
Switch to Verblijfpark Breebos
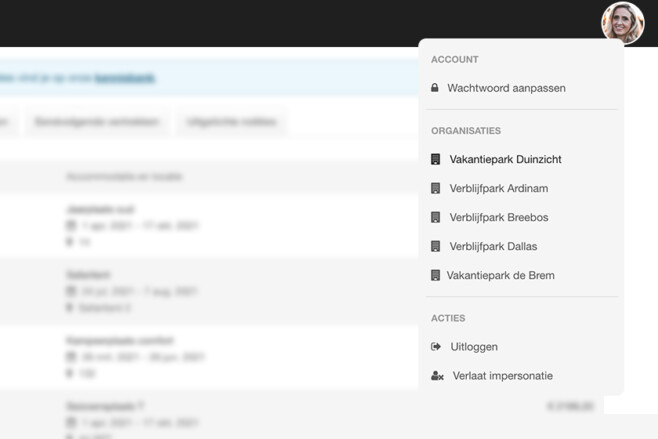pyautogui.click(x=498, y=217)
